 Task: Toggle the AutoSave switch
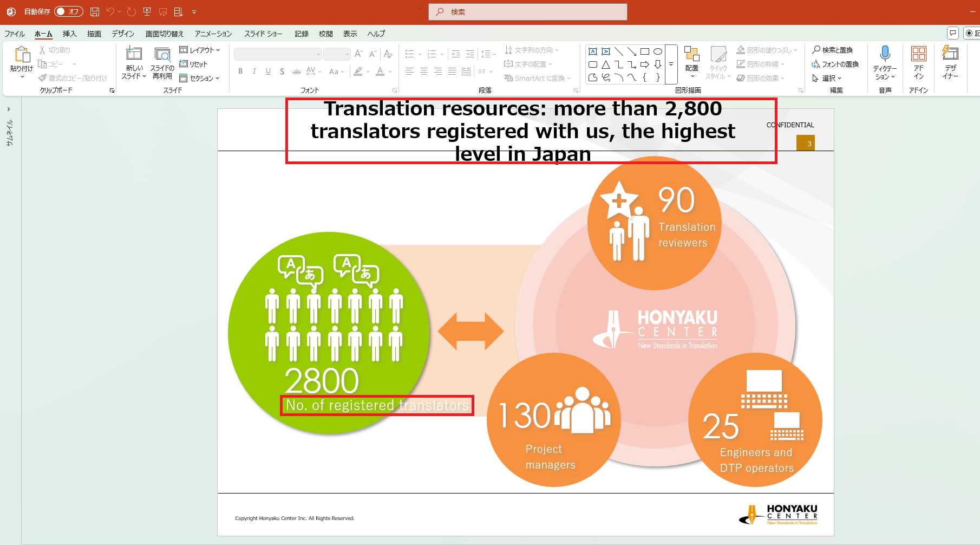point(68,11)
